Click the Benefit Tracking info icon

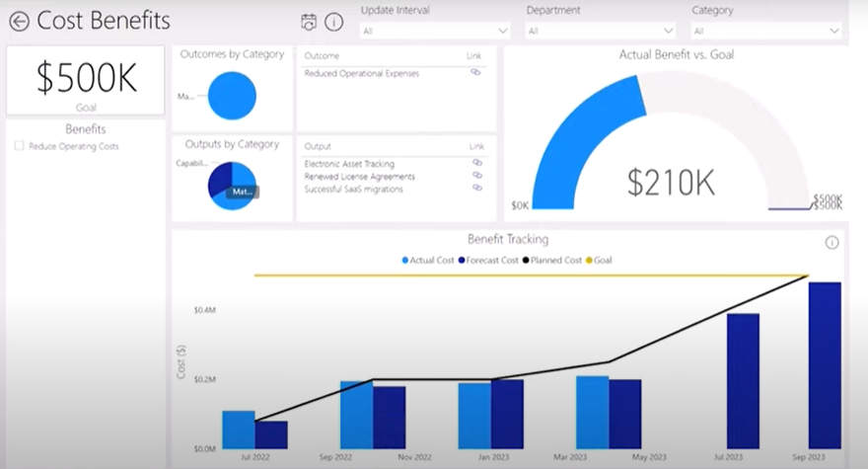[832, 243]
